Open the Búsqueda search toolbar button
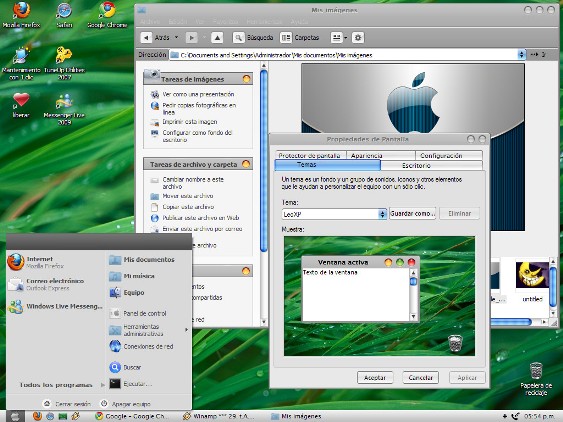The width and height of the screenshot is (563, 422). [x=253, y=37]
